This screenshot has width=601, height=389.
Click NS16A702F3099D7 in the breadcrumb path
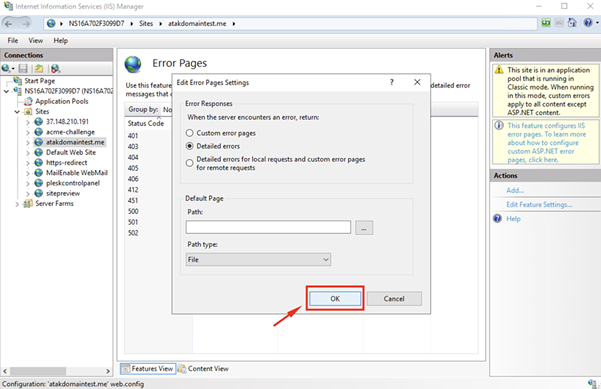[x=97, y=24]
